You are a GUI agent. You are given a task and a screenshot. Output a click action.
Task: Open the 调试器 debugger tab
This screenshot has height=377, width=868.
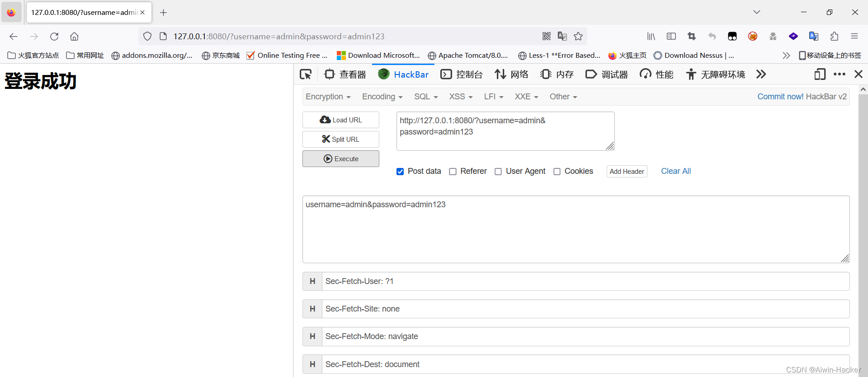coord(607,74)
